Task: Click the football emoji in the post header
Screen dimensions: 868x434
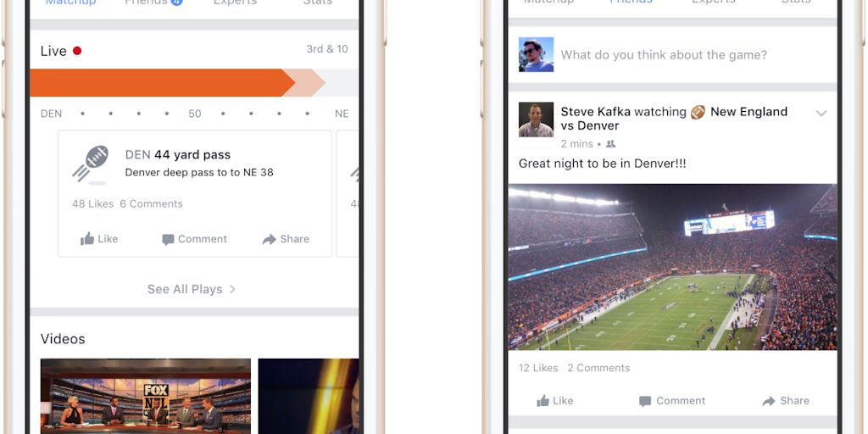Action: click(x=698, y=112)
